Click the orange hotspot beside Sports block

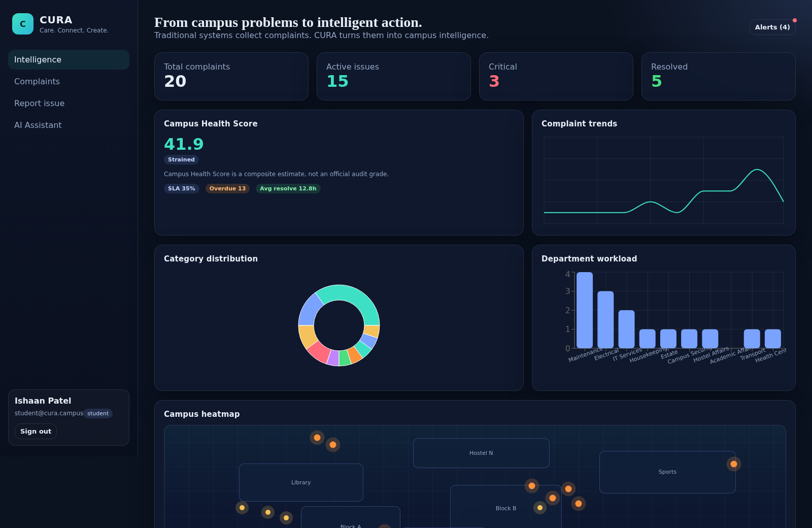point(734,464)
